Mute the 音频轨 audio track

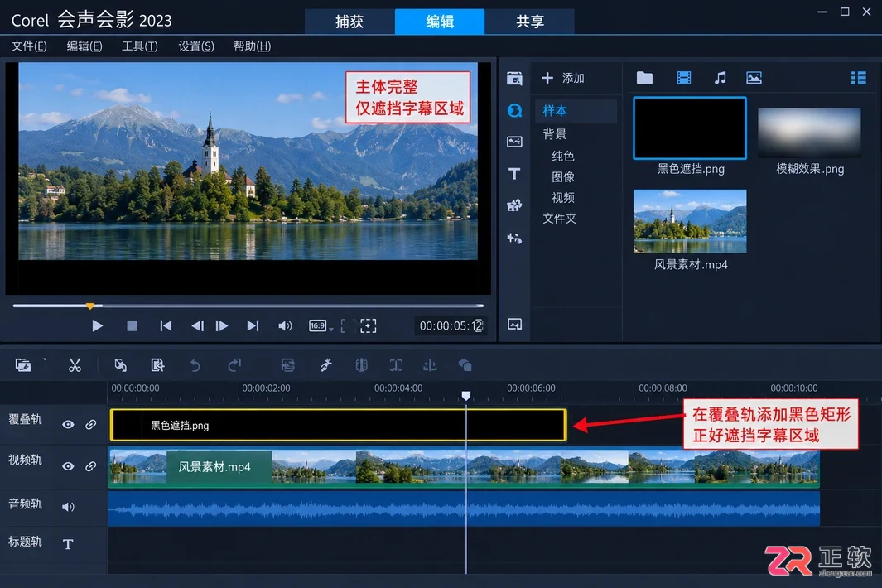pos(68,507)
